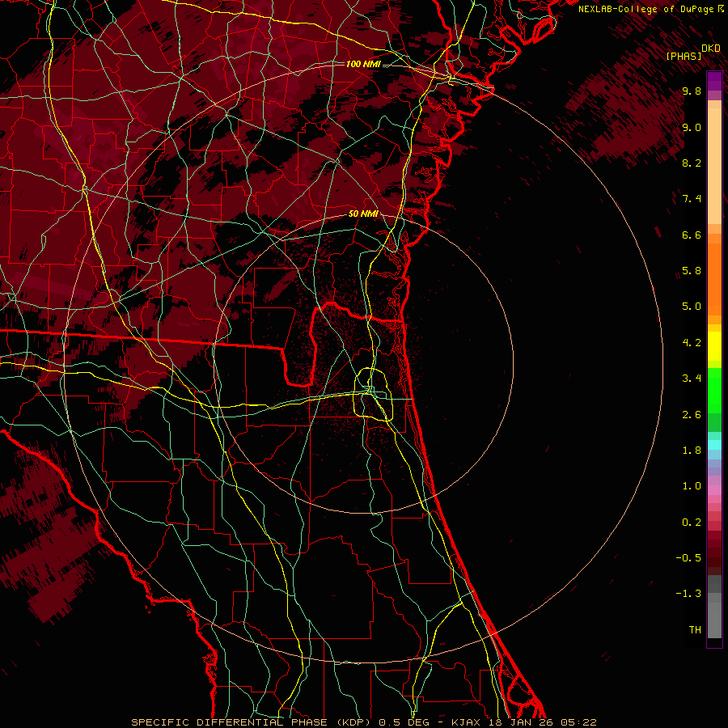Viewport: 728px width, 728px height.
Task: Click the 8.2 value on the scale
Action: coord(692,163)
